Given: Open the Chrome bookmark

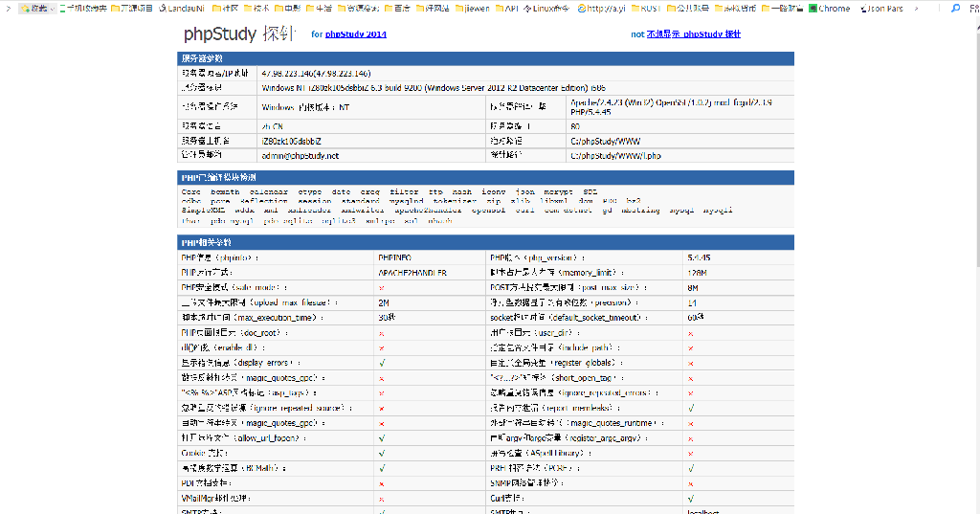Looking at the screenshot, I should (830, 8).
